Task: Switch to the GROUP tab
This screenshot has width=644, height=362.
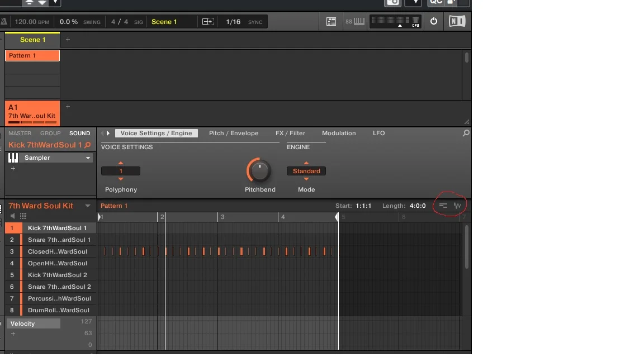Action: tap(50, 133)
